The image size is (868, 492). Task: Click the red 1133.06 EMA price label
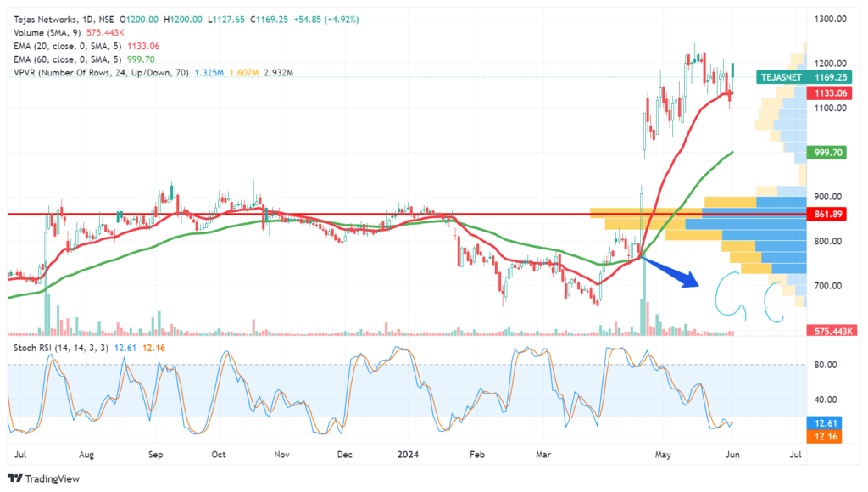pos(828,93)
